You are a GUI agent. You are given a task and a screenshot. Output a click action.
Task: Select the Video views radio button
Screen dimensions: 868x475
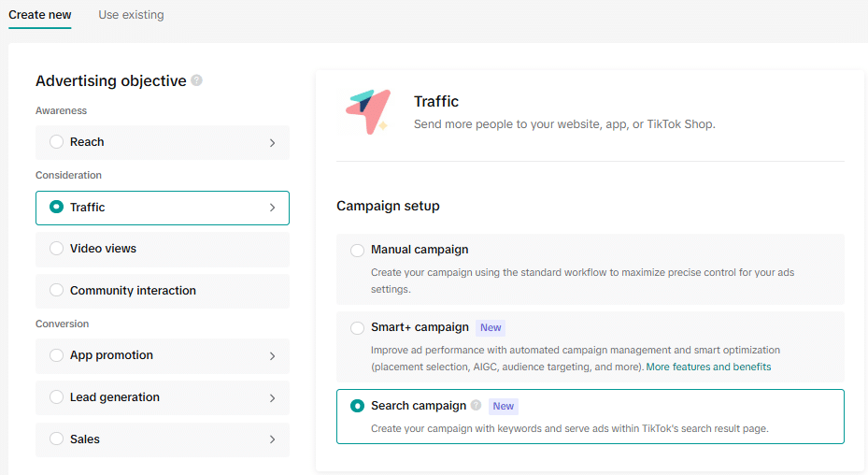pos(56,249)
